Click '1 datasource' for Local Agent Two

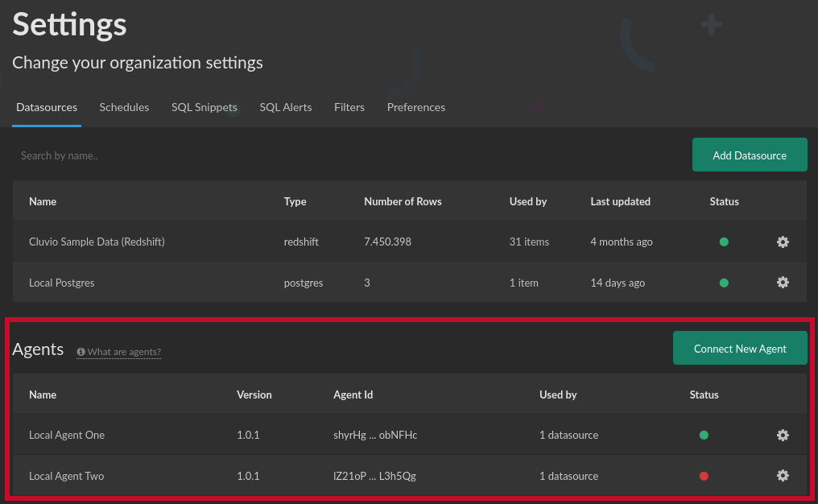(568, 476)
